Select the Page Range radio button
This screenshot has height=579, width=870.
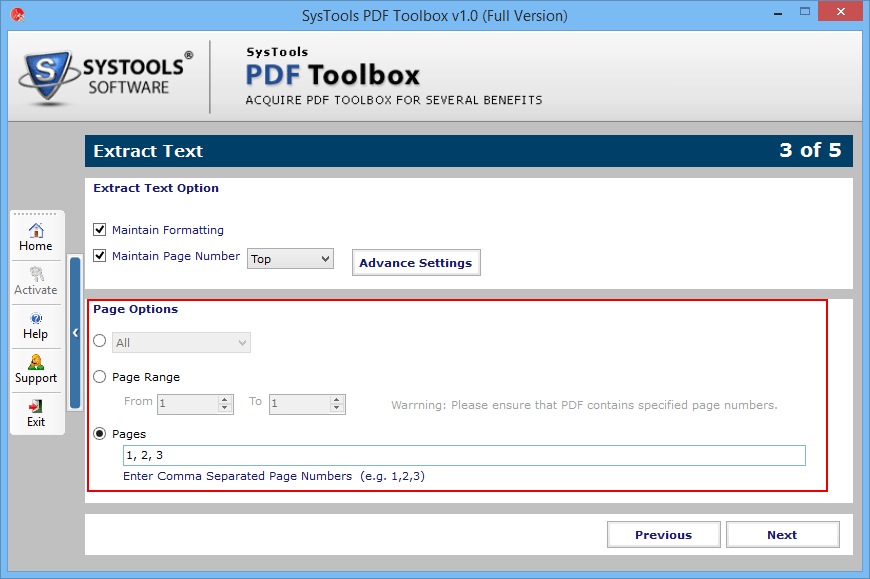(x=100, y=377)
